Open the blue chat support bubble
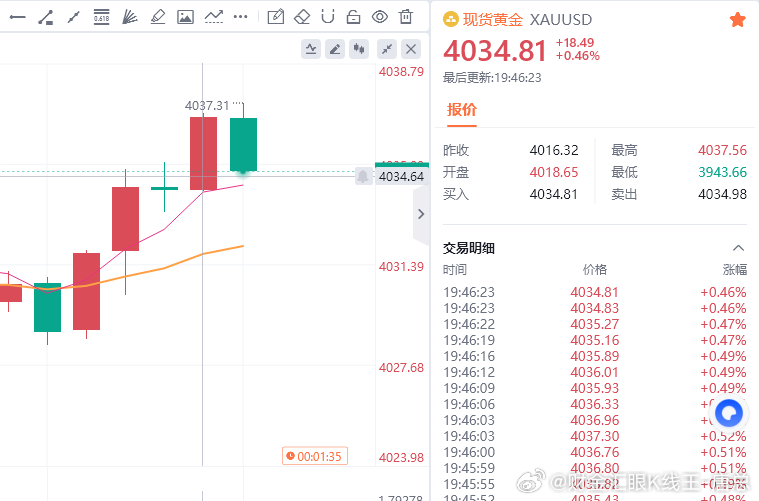 tap(729, 413)
